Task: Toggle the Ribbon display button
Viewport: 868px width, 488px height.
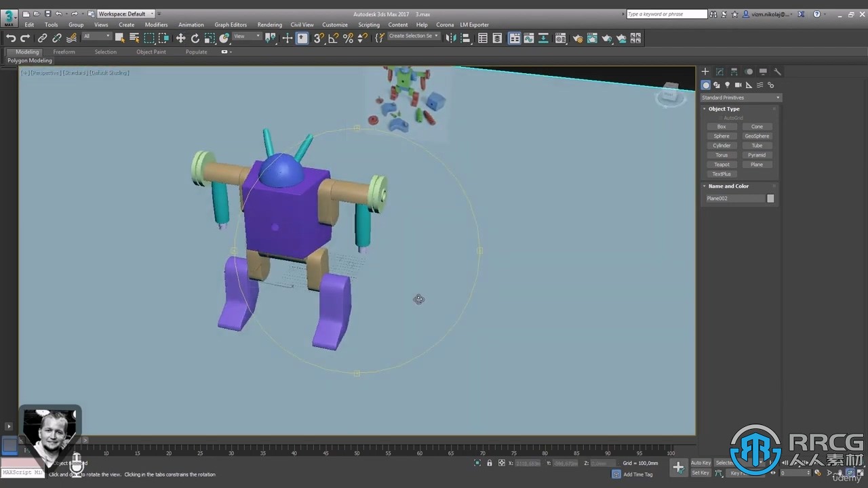Action: (x=515, y=39)
